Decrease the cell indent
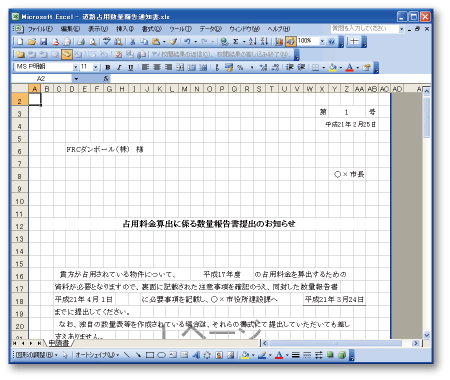450x380 pixels. 289,68
